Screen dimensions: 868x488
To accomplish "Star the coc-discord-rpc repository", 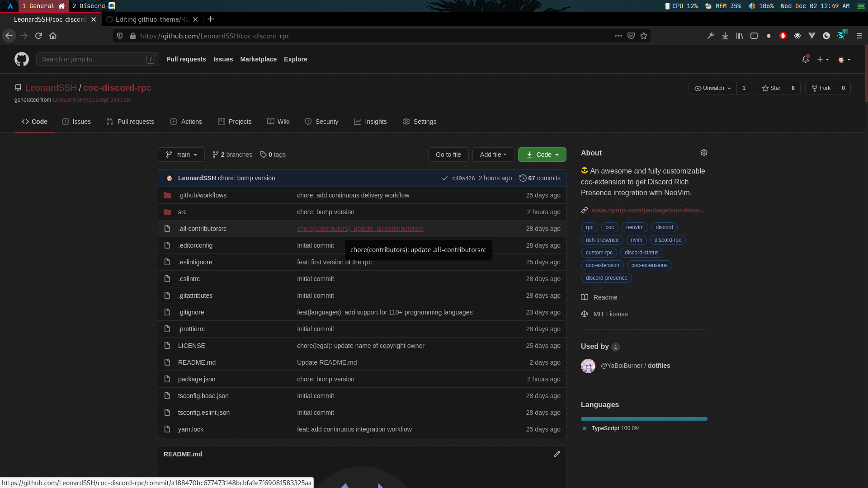I will 771,88.
